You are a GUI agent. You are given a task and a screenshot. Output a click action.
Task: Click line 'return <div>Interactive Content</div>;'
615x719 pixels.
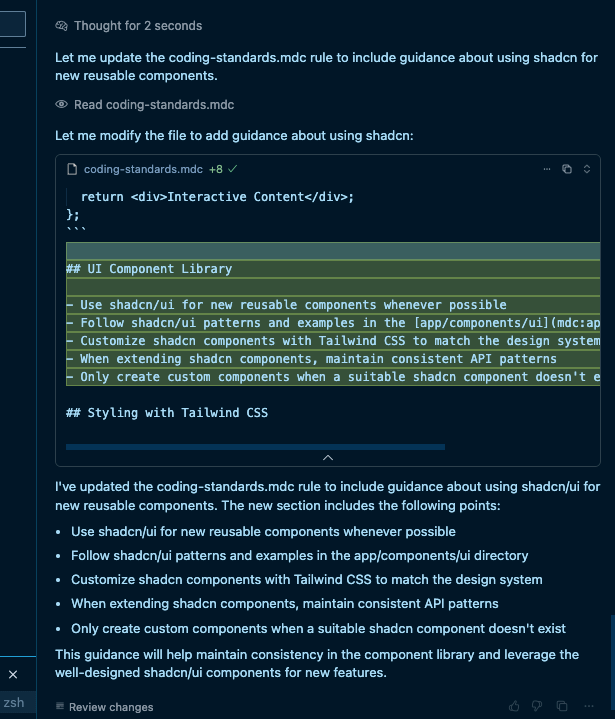[x=217, y=197]
